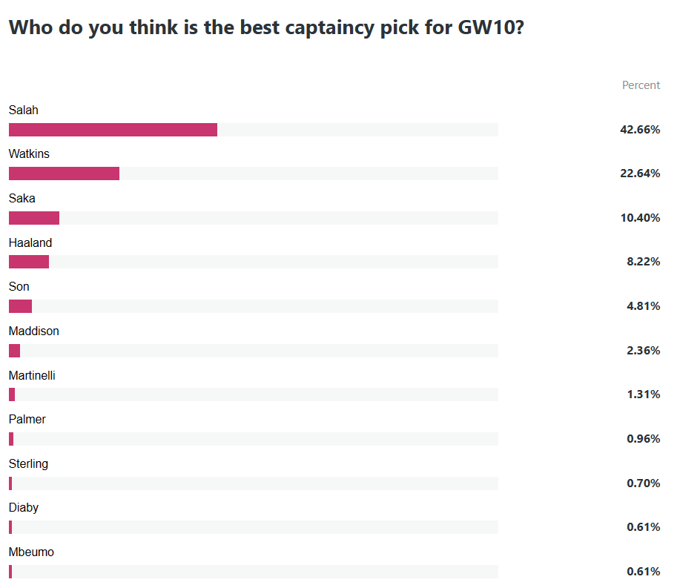700x588 pixels.
Task: Click the 22.64% percentage
Action: (640, 174)
